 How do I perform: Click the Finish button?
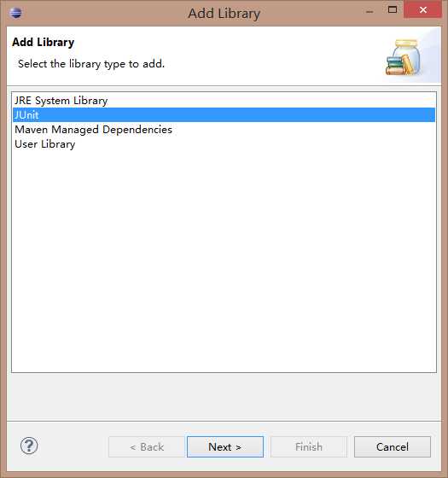[309, 447]
